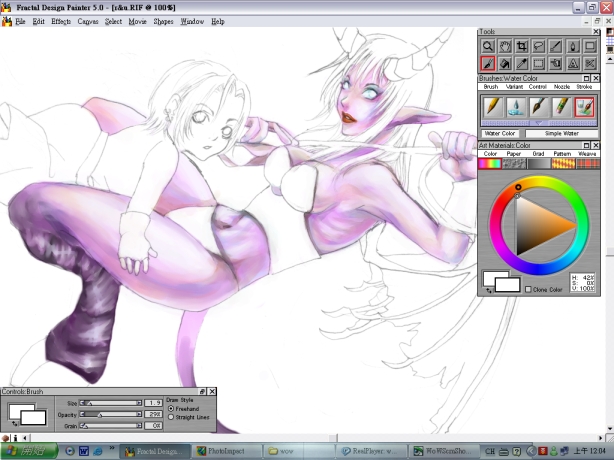Select the Pen tool in Tools palette
614x460 pixels.
573,46
